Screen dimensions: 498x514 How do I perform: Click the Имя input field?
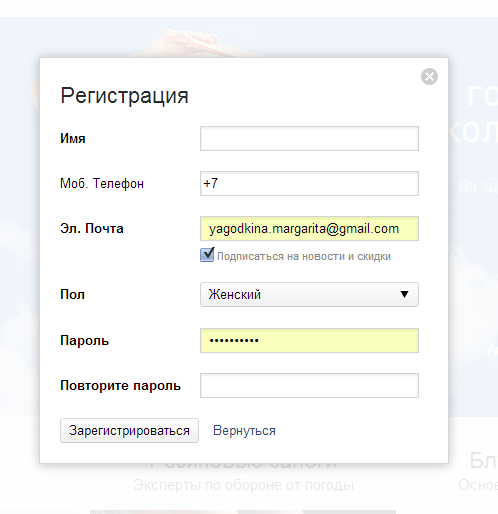[309, 138]
